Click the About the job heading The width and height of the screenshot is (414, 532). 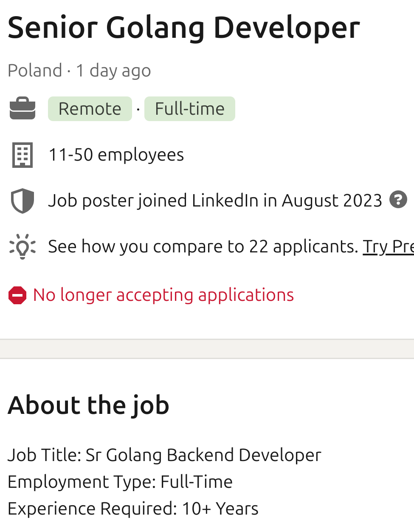pyautogui.click(x=88, y=405)
